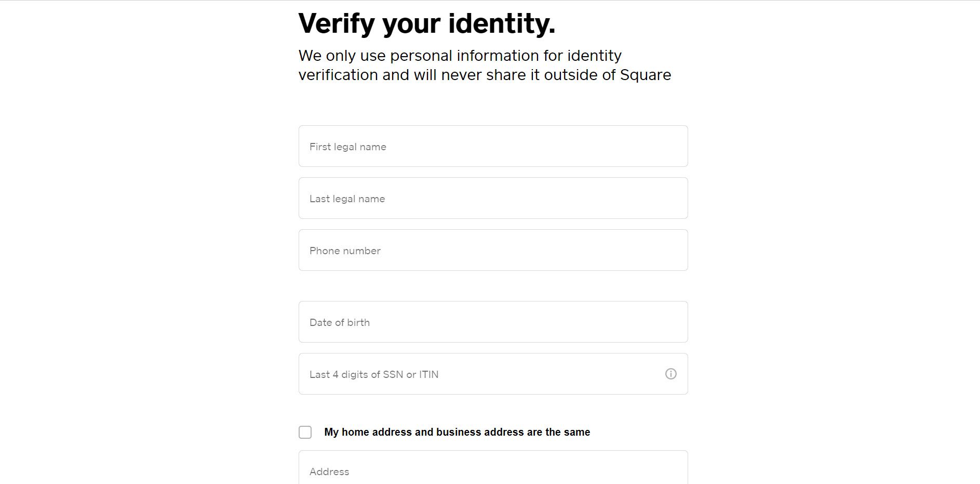Click the word 'Square' in the subtitle
The width and height of the screenshot is (980, 484).
pyautogui.click(x=646, y=75)
